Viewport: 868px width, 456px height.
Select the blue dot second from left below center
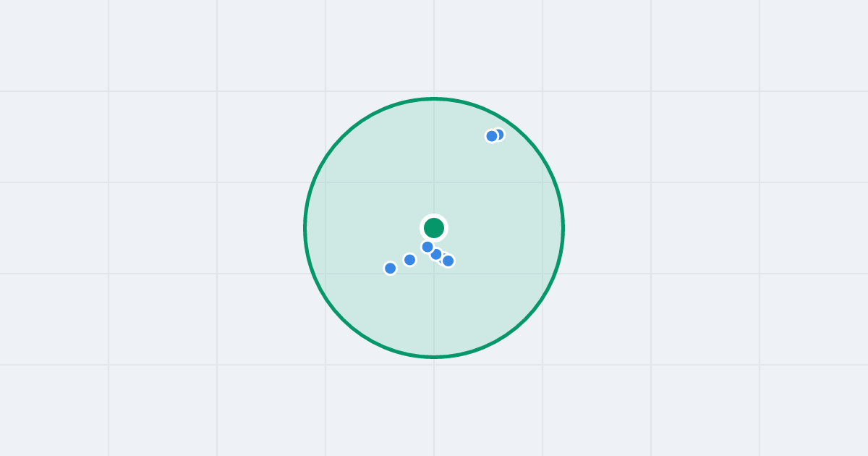click(x=410, y=260)
